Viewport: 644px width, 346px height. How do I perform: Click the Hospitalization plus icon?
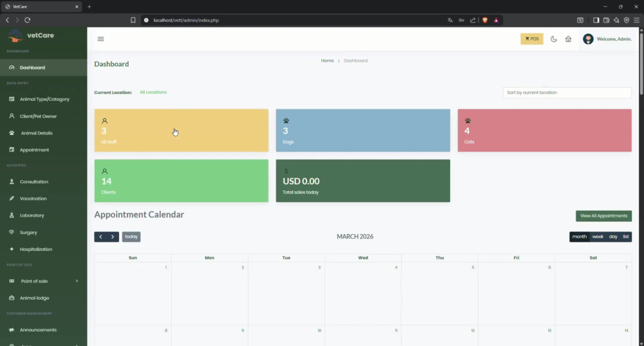[x=12, y=249]
